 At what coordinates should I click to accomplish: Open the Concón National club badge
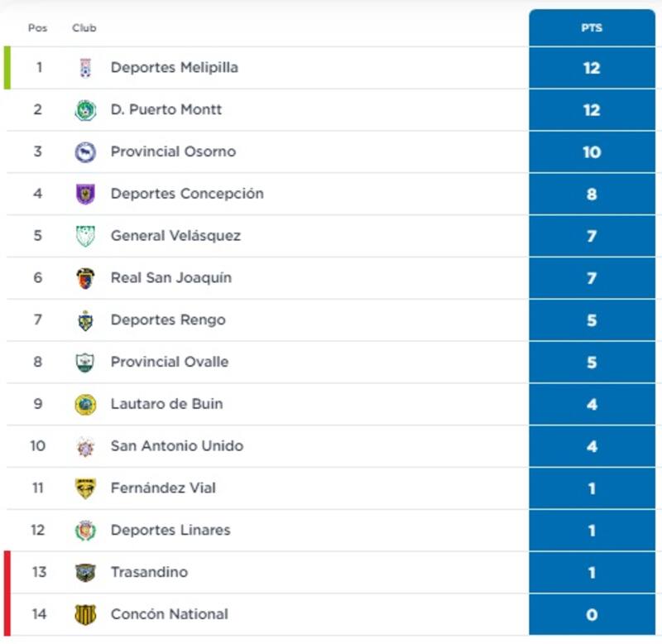[x=87, y=614]
